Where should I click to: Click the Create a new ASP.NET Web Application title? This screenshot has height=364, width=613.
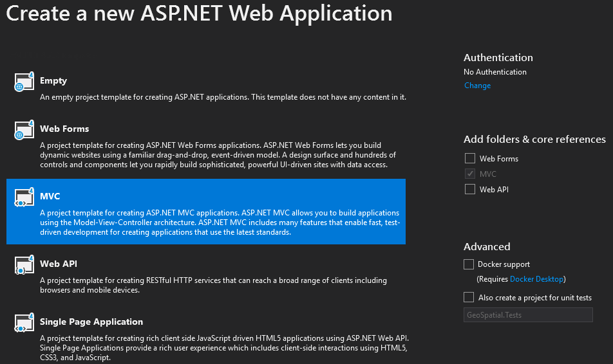click(199, 14)
